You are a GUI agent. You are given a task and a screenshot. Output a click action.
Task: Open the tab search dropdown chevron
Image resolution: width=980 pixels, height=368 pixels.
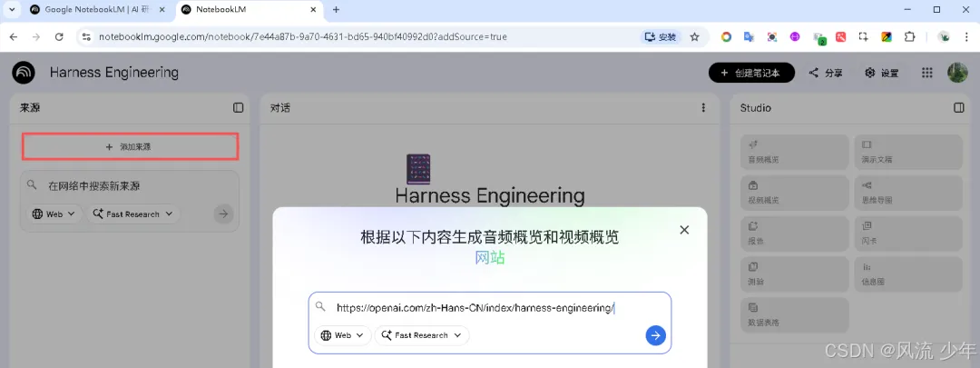pos(11,9)
